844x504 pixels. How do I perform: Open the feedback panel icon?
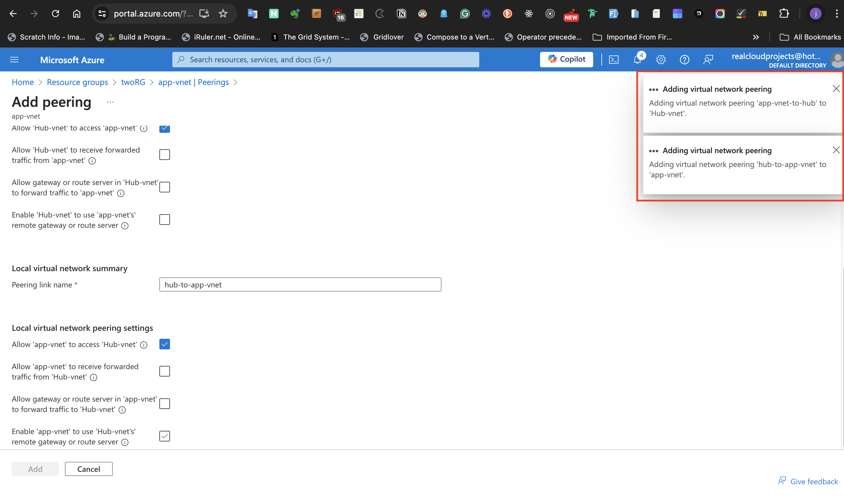pos(709,59)
